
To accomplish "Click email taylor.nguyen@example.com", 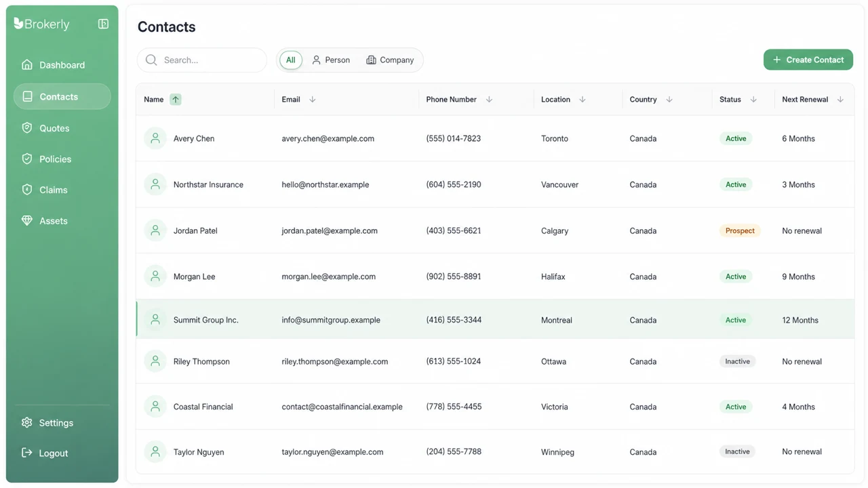I will click(332, 452).
